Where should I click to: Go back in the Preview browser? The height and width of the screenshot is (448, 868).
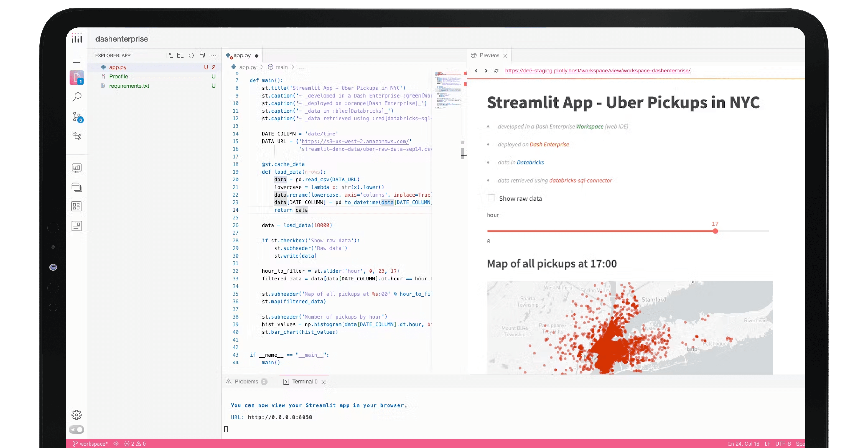tap(476, 71)
